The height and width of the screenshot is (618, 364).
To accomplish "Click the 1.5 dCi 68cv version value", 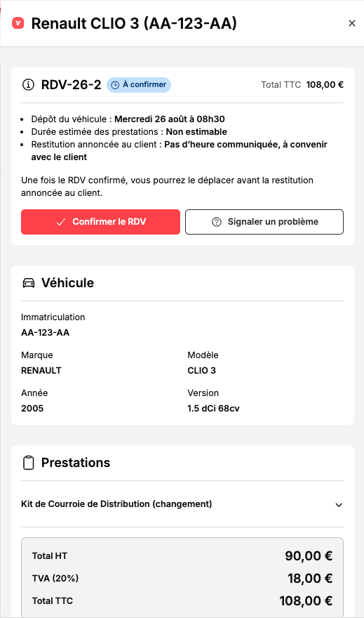I will pyautogui.click(x=213, y=408).
